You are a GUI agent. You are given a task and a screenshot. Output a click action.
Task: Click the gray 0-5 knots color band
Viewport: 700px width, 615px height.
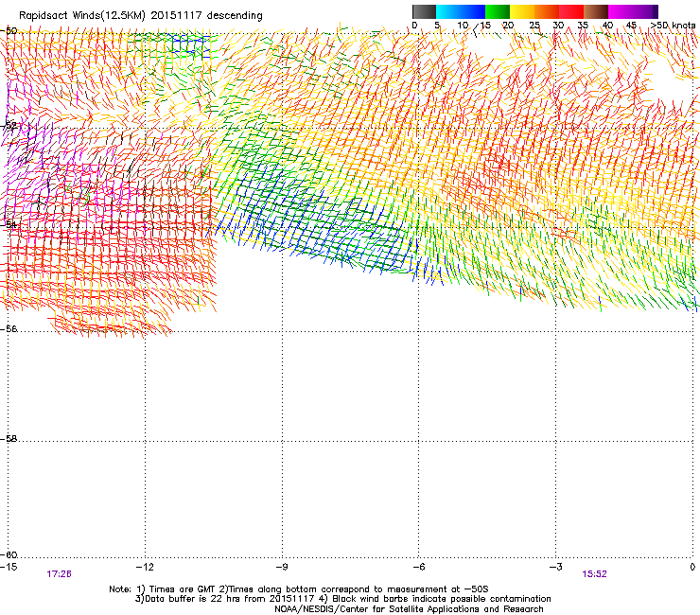click(x=425, y=11)
